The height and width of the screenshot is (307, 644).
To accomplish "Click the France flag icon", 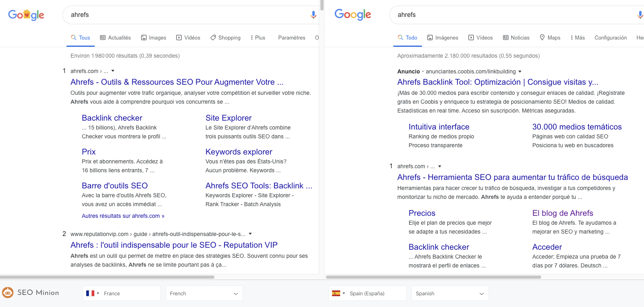I will click(x=90, y=293).
